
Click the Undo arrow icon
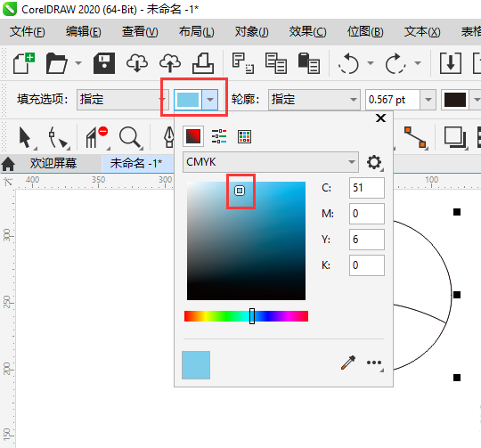(348, 63)
